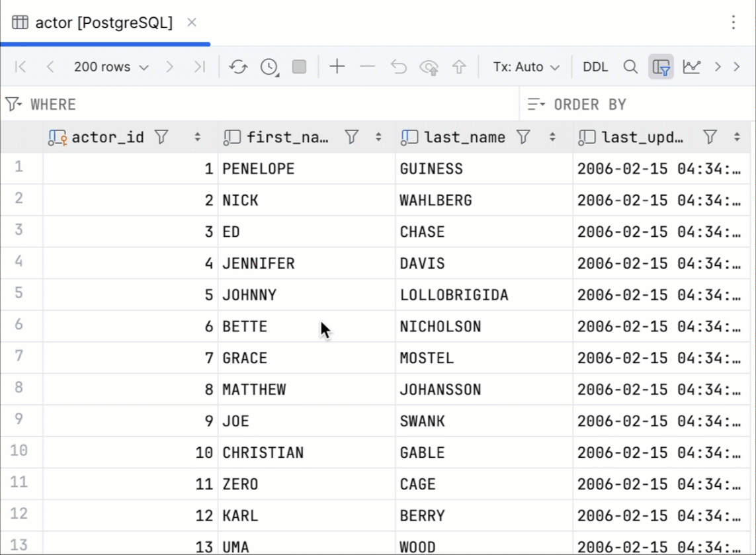Open the vertical three-dot tab options menu
Screen dimensions: 756x555
coord(733,22)
